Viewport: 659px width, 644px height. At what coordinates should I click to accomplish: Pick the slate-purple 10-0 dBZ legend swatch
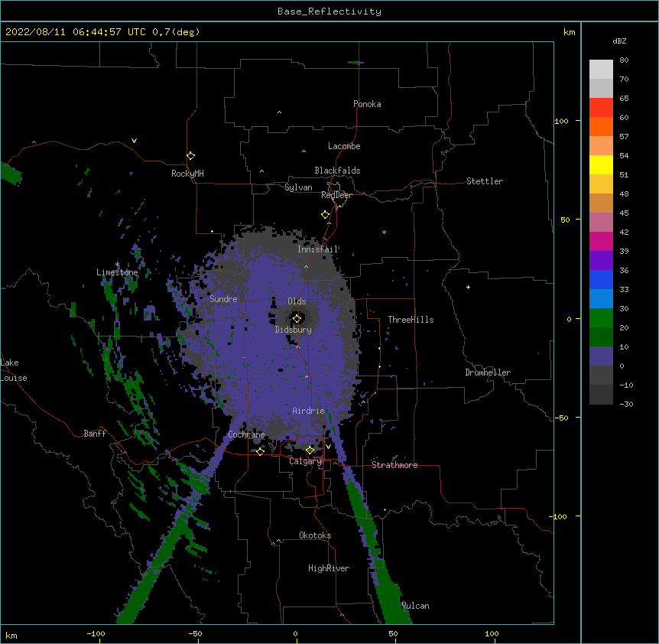coord(601,356)
